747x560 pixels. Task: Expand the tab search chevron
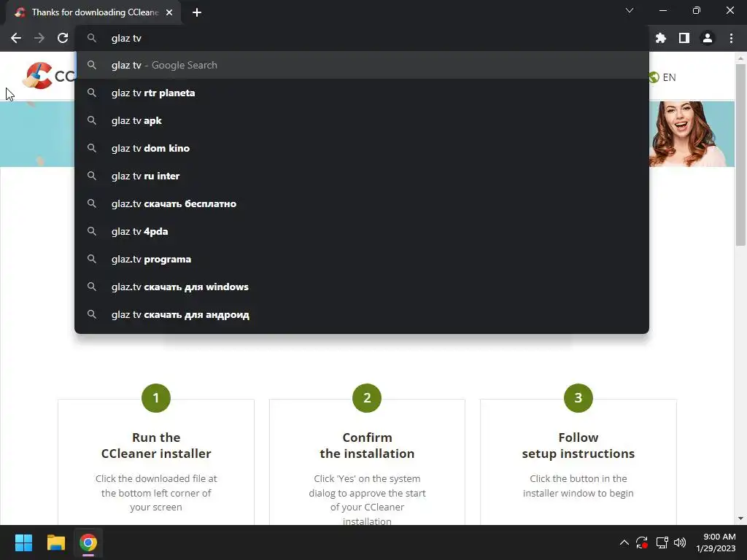click(630, 10)
